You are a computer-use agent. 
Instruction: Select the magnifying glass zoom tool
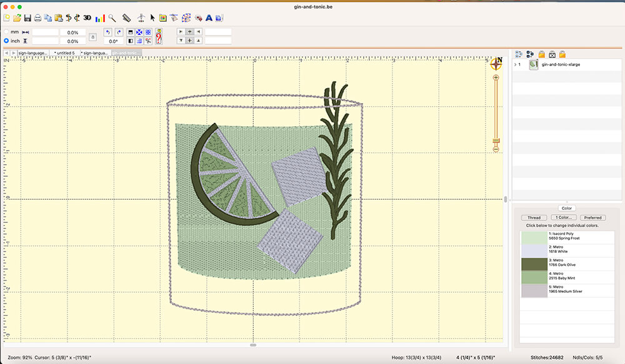(112, 18)
